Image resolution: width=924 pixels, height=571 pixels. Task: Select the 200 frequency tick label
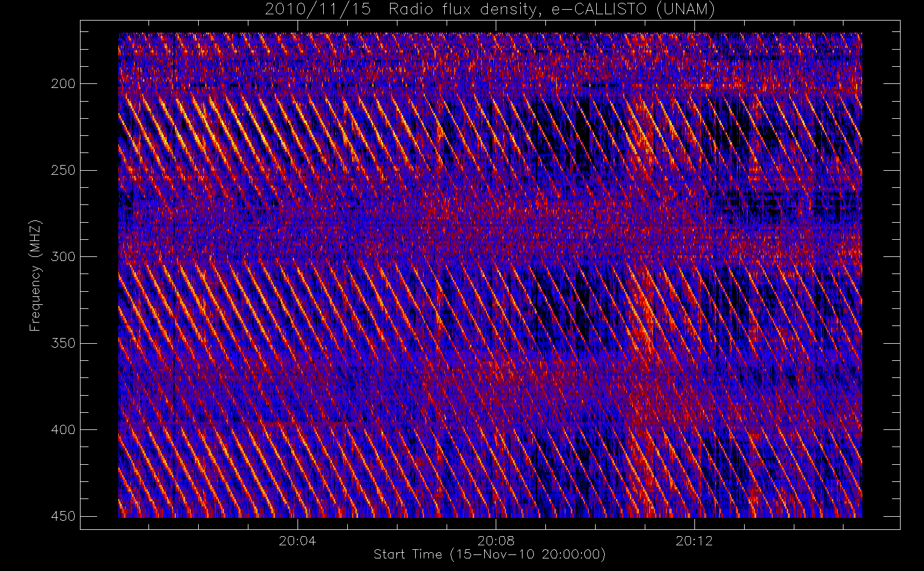(x=63, y=84)
